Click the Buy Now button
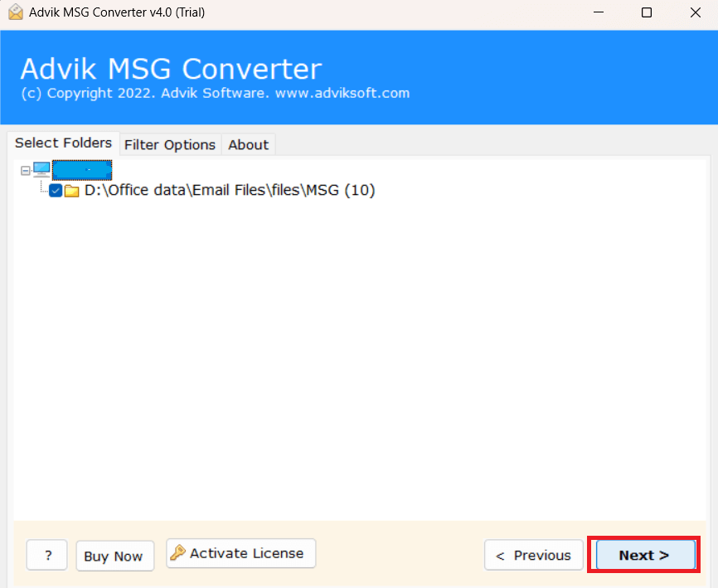The image size is (718, 588). 115,556
